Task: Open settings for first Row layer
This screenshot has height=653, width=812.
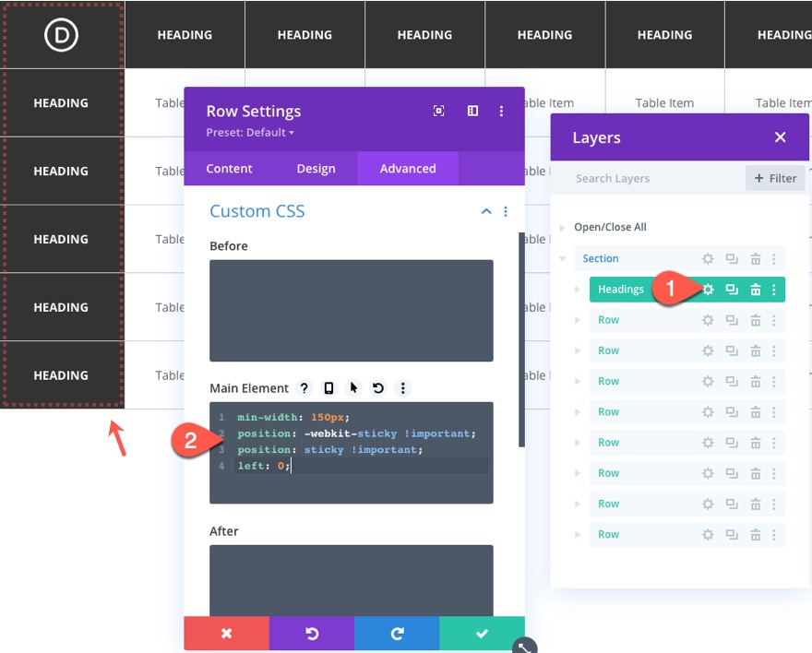Action: (x=708, y=320)
